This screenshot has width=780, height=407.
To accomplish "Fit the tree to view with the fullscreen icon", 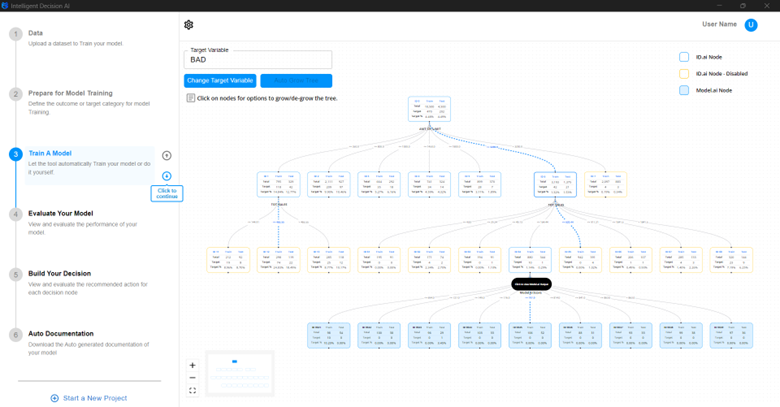I will [193, 391].
